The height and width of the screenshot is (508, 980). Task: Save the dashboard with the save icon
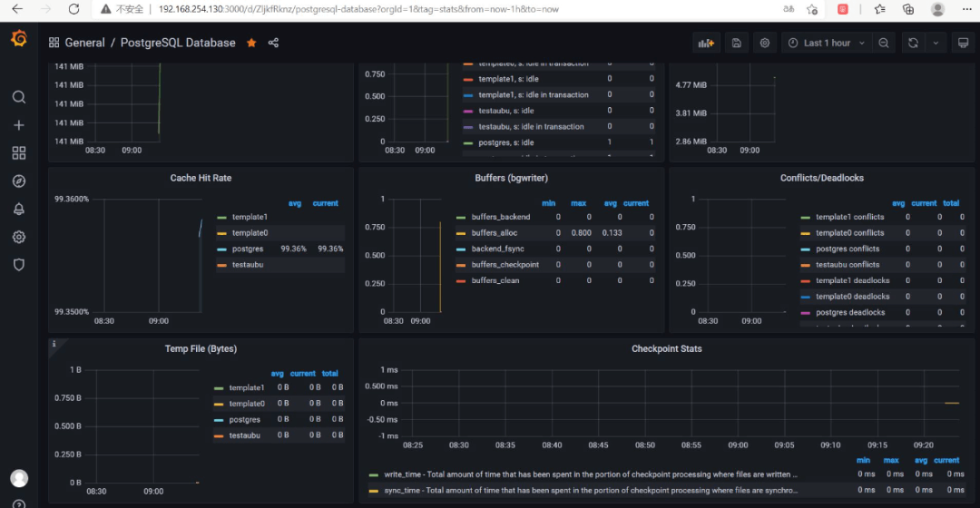(736, 44)
